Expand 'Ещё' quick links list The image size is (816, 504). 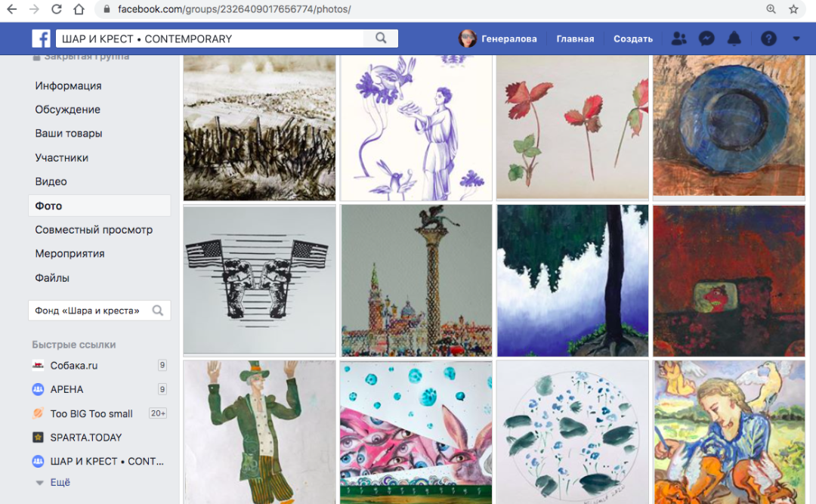point(59,482)
